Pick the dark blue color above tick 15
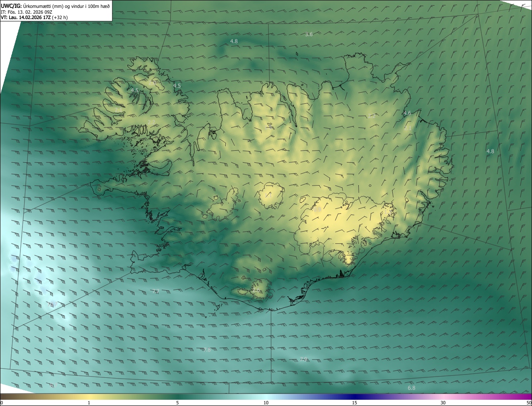Viewport: 532px width, 406px height. [x=355, y=396]
